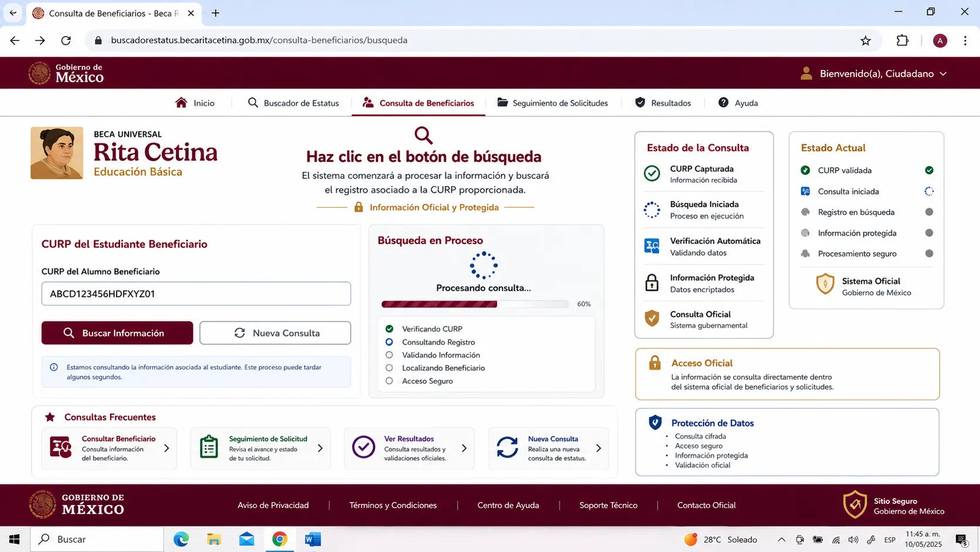Image resolution: width=980 pixels, height=552 pixels.
Task: Open the Chrome three-dot menu
Action: pos(965,40)
